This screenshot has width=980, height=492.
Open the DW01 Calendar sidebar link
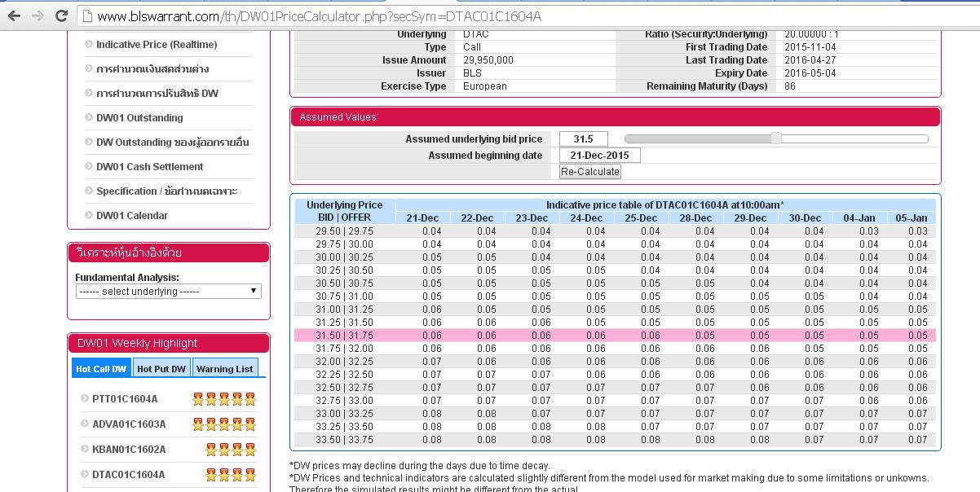coord(132,215)
